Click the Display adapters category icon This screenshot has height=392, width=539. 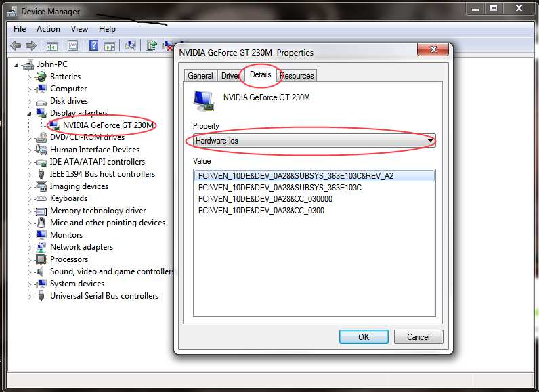click(x=41, y=113)
